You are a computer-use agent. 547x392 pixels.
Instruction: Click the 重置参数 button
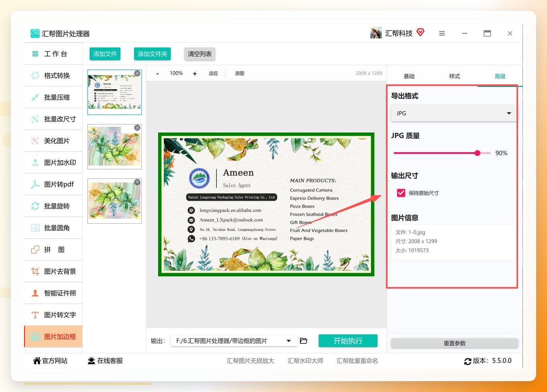[454, 343]
